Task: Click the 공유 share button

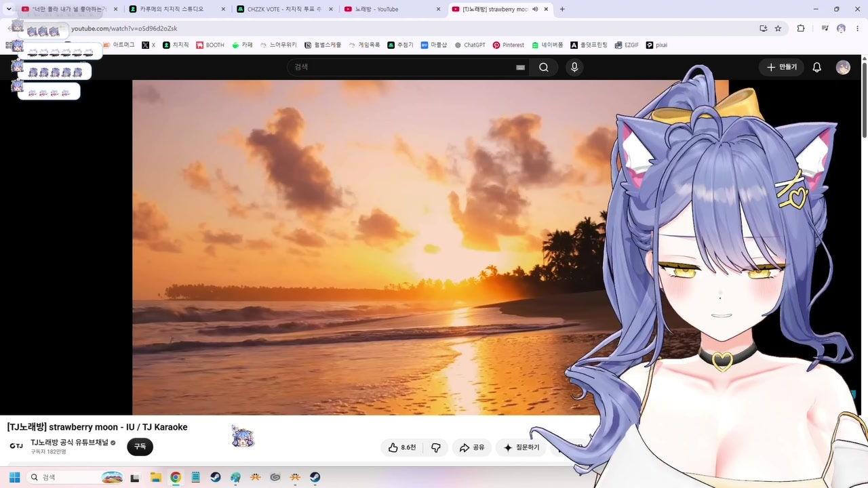Action: tap(472, 447)
